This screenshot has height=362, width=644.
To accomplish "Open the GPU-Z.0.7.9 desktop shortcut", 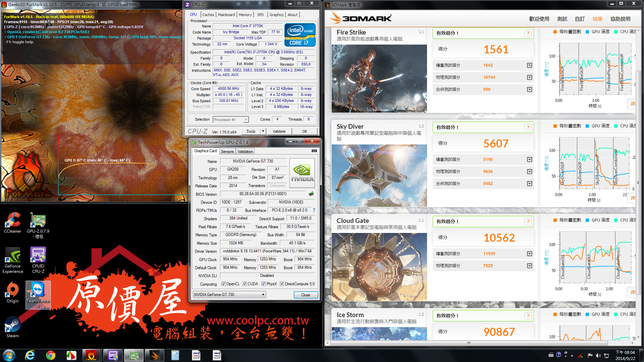I will click(x=38, y=225).
